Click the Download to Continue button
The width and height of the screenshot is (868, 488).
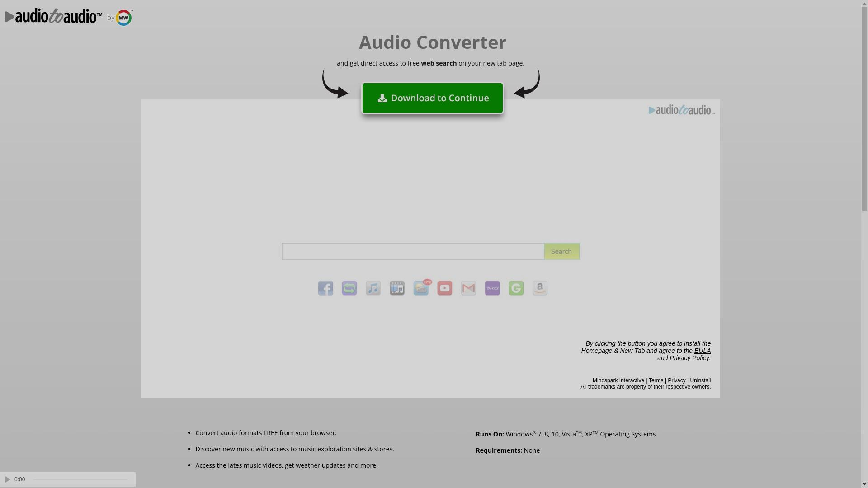point(433,98)
